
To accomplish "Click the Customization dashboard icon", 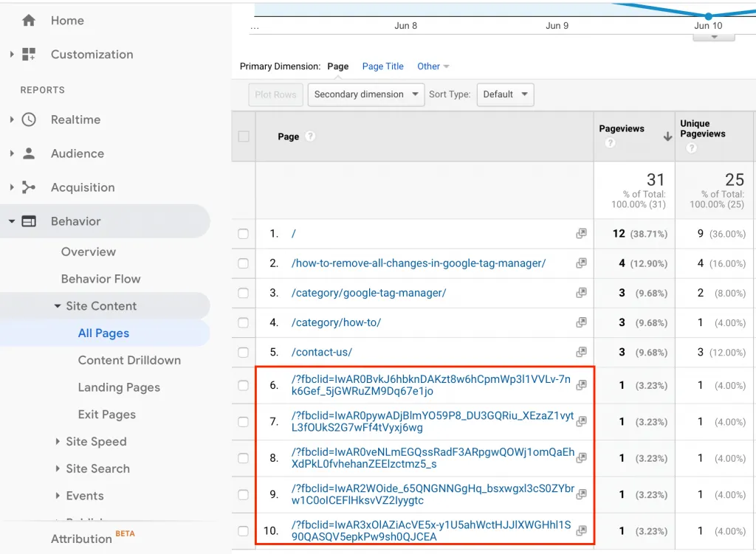I will pos(29,54).
